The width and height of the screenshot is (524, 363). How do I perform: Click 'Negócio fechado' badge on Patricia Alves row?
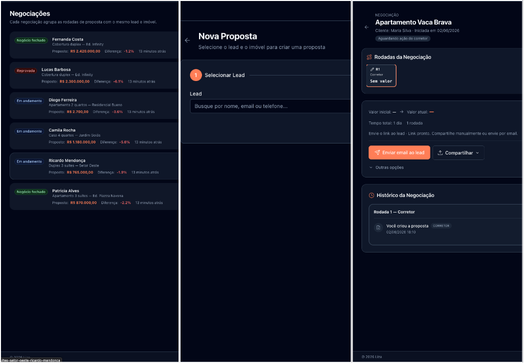(x=31, y=192)
